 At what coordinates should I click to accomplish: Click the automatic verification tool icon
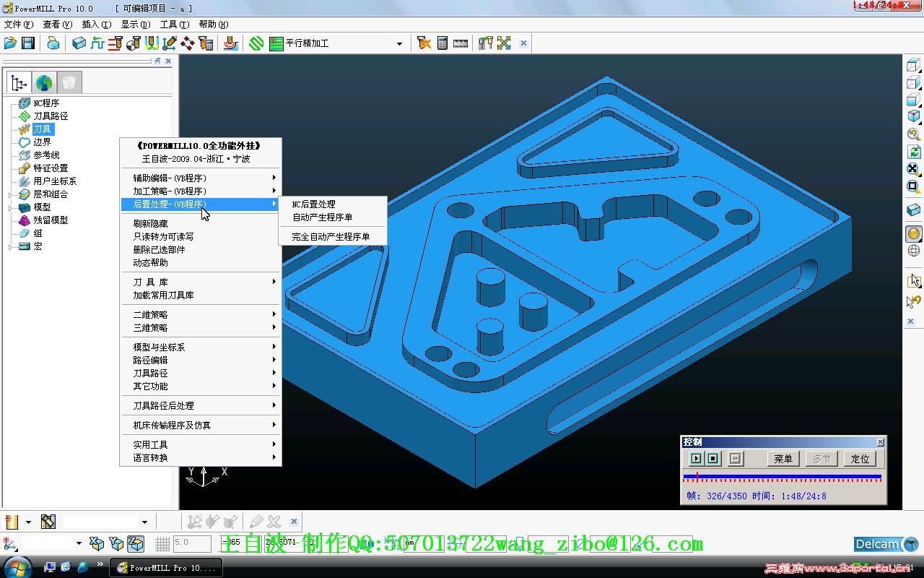[206, 43]
